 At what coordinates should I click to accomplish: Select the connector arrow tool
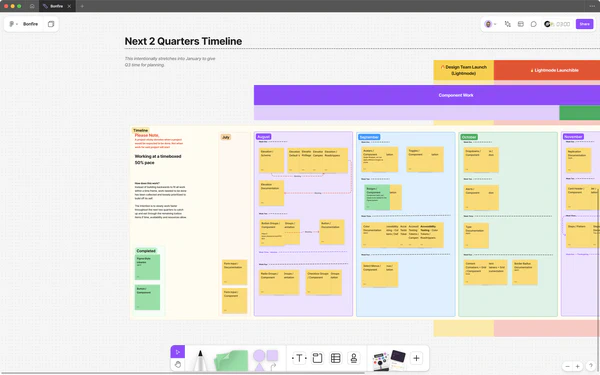pyautogui.click(x=273, y=367)
